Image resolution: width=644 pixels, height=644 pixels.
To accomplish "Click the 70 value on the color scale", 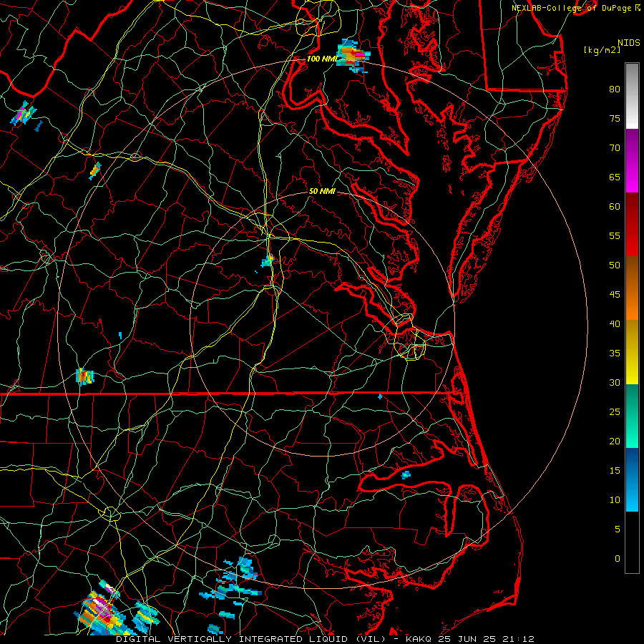I will [x=615, y=148].
